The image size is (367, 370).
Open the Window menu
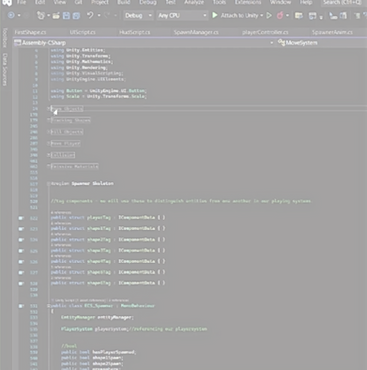[x=280, y=2]
